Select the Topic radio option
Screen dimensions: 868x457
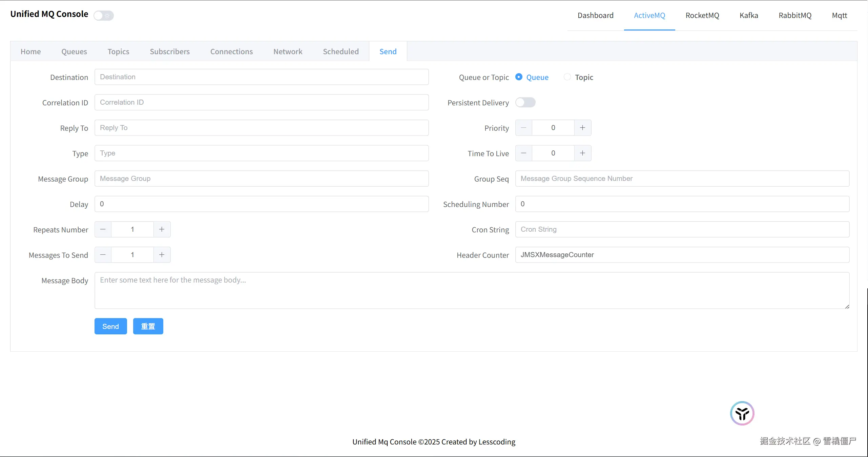567,77
